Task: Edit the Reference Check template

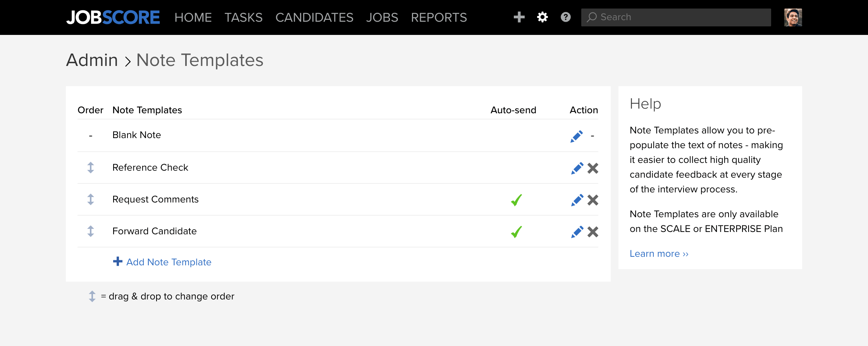Action: (577, 168)
